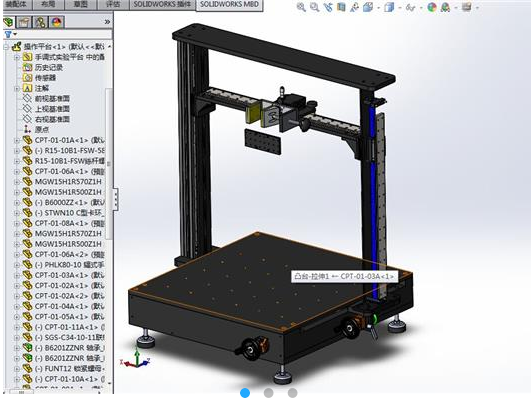The image size is (531, 399).
Task: Select the Zoom to Area tool
Action: (315, 7)
